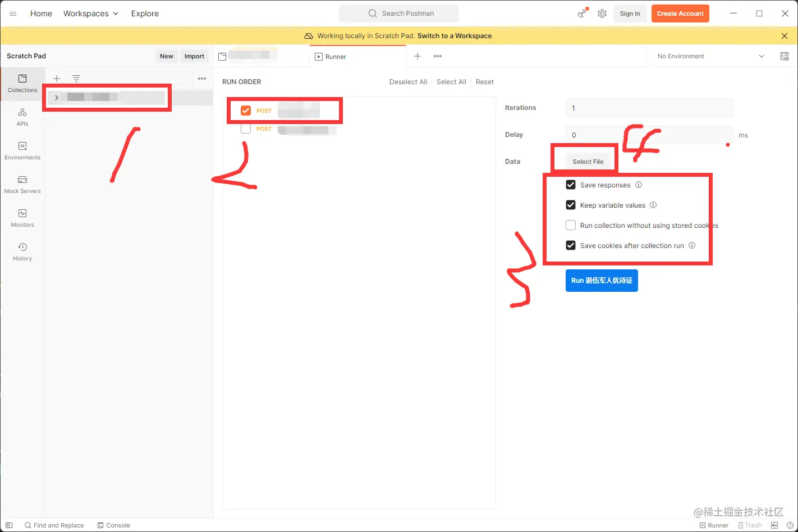This screenshot has height=532, width=798.
Task: Open the Home page
Action: pyautogui.click(x=41, y=13)
